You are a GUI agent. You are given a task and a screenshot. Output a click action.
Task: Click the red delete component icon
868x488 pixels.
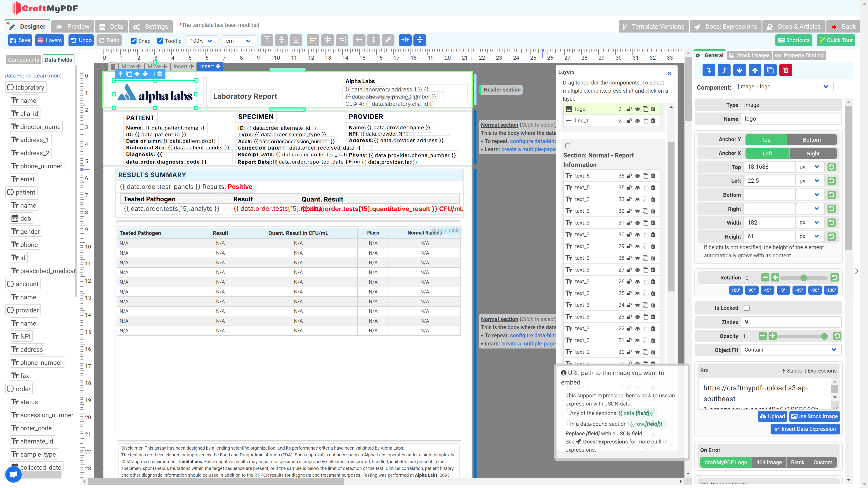coord(785,70)
